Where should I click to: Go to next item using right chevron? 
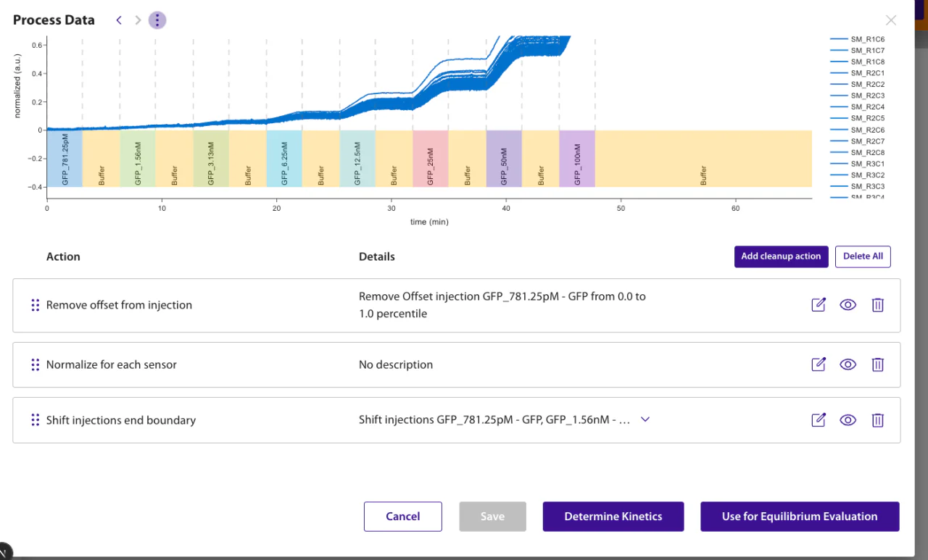138,20
